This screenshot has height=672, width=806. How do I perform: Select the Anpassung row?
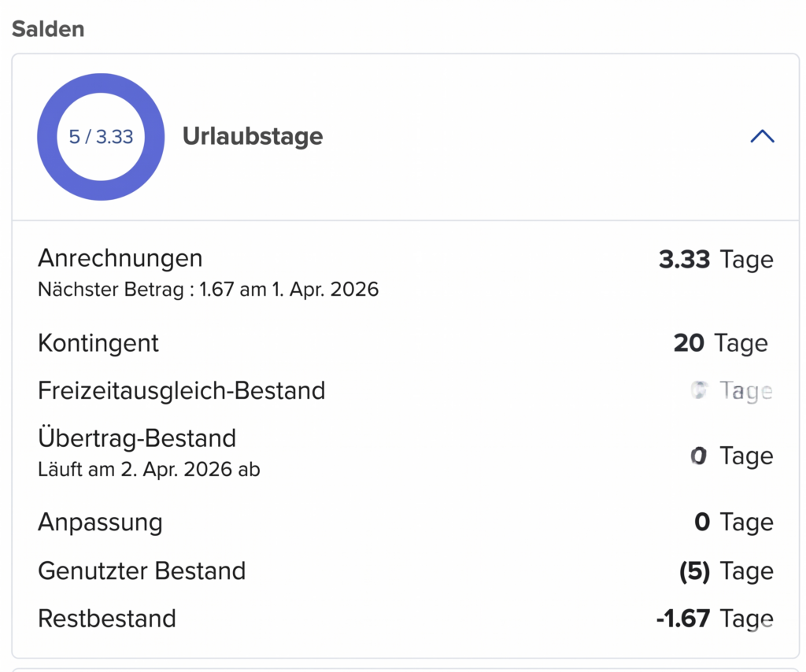pos(100,522)
